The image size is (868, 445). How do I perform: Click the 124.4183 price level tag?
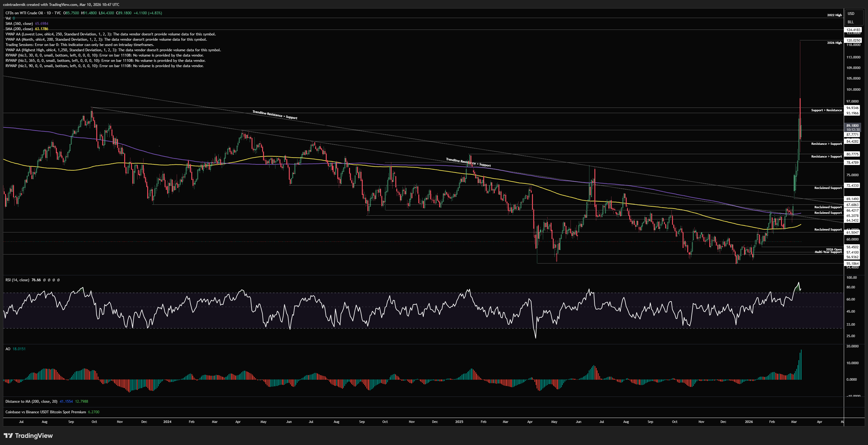[x=853, y=30]
